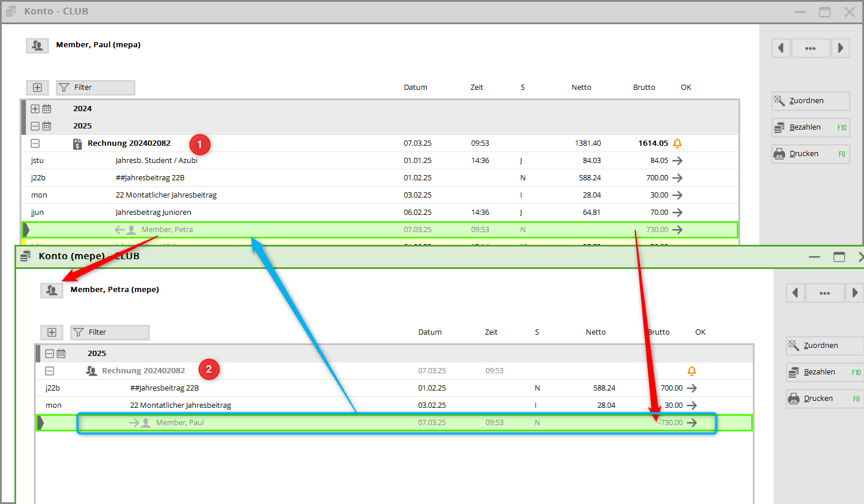Click the arrow icon on Jahresbeitrag Junioren row
864x504 pixels.
click(677, 213)
